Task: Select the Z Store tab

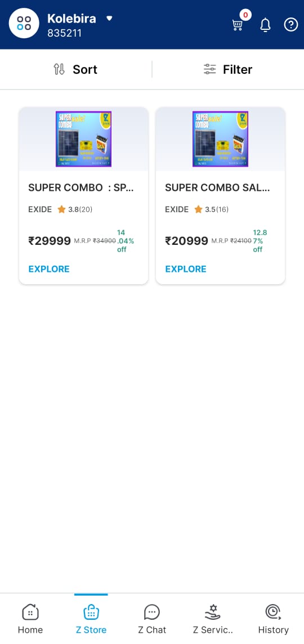Action: [x=91, y=619]
